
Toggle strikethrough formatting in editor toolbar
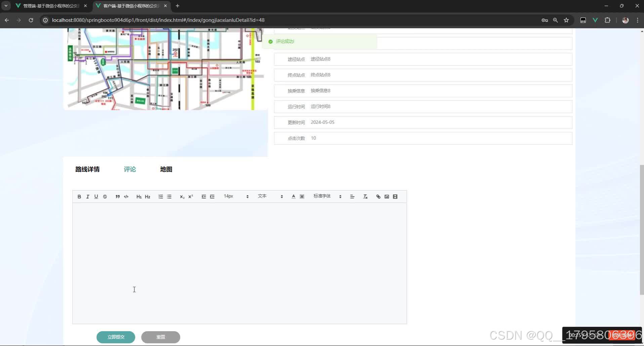[x=105, y=197]
